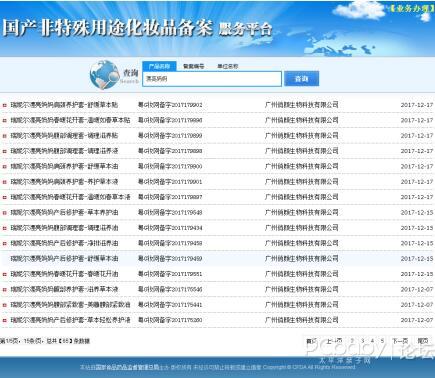Open product ending 草本轻松养护液
The height and width of the screenshot is (378, 435).
(70, 320)
